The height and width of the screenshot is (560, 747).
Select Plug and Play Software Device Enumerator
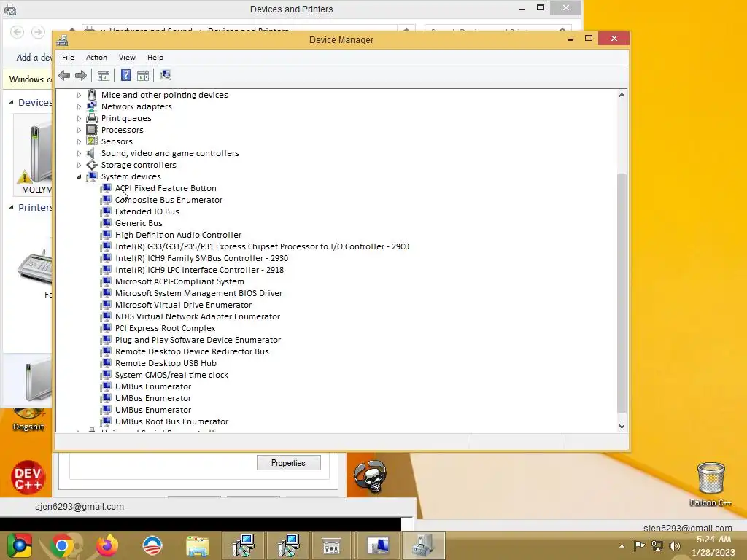pos(198,340)
